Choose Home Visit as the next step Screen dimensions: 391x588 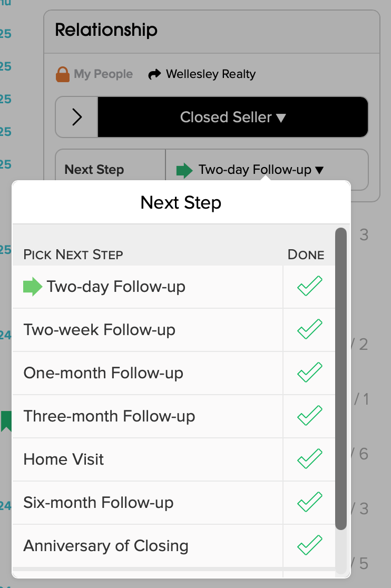click(63, 459)
